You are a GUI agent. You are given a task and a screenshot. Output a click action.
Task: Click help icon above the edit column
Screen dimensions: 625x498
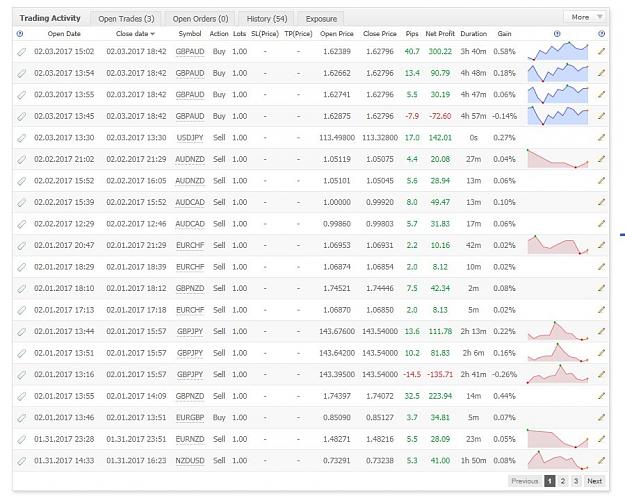601,34
